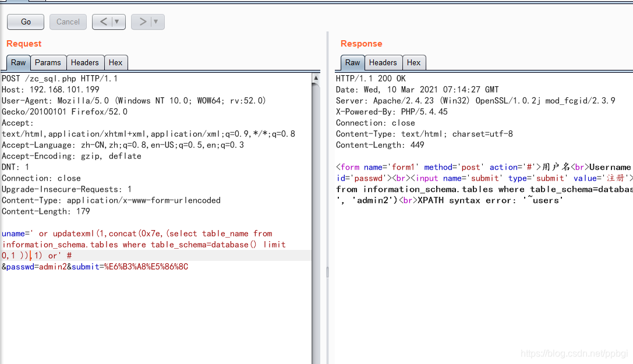Image resolution: width=633 pixels, height=364 pixels.
Task: Click the Accept-Encoding: gzip, deflate line
Action: click(x=72, y=156)
